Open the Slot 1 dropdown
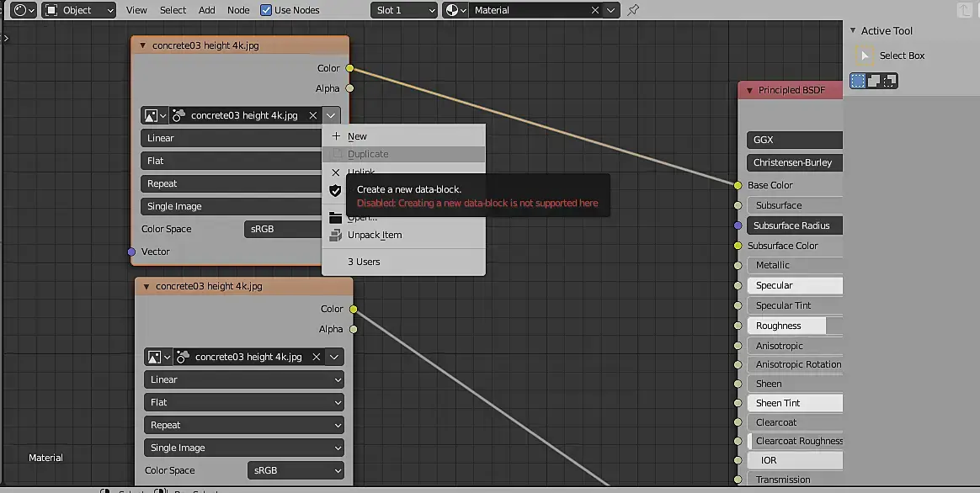The width and height of the screenshot is (980, 493). (404, 10)
